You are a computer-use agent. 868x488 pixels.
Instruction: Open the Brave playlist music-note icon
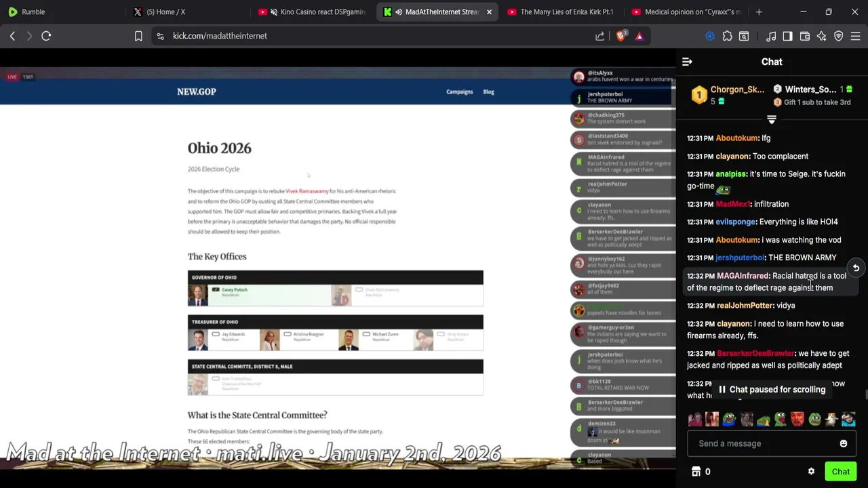click(771, 36)
